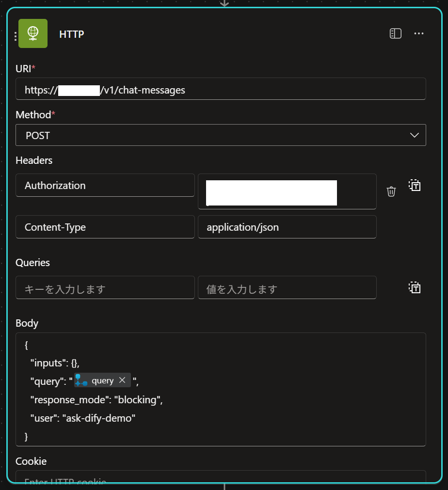Click the Queries value input placeholder
The image size is (448, 490).
pyautogui.click(x=287, y=287)
